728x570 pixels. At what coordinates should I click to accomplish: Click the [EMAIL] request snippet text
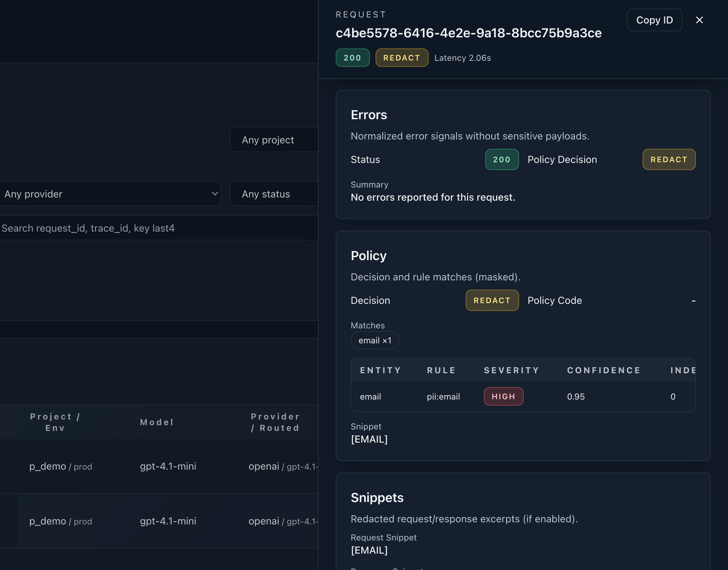(x=369, y=550)
